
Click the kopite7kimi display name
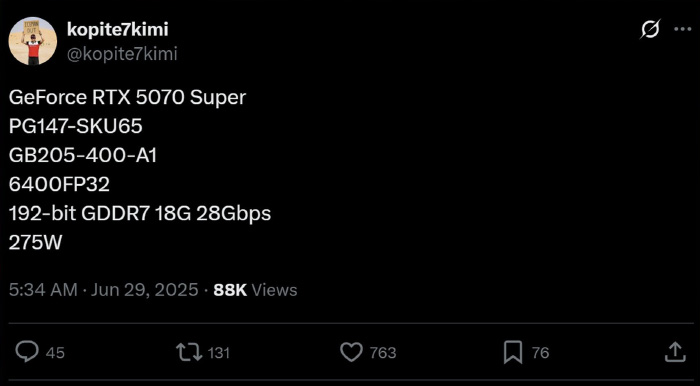(117, 30)
